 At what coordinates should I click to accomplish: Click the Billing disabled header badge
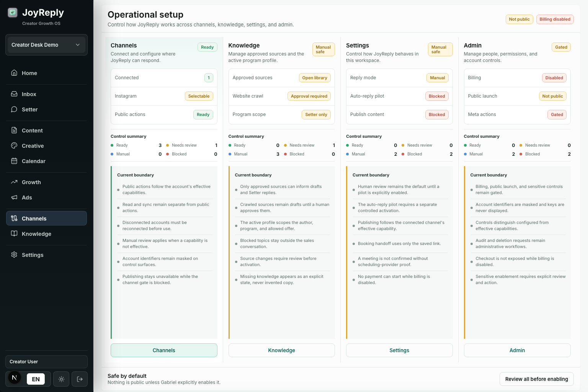tap(555, 19)
